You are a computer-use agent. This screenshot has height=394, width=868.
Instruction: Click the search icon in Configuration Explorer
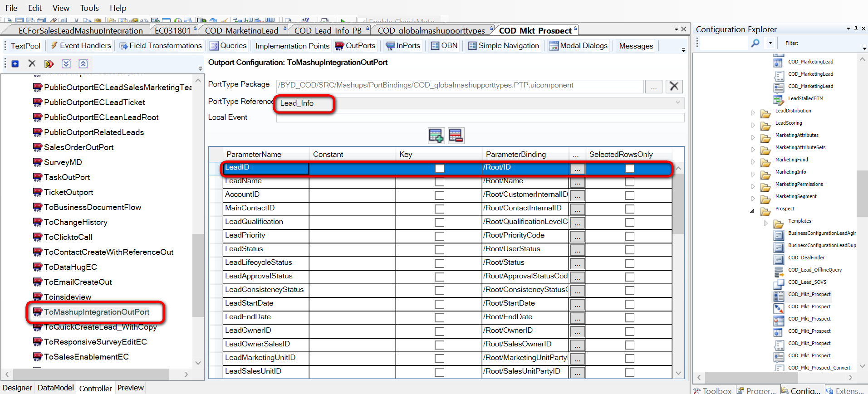pyautogui.click(x=755, y=43)
